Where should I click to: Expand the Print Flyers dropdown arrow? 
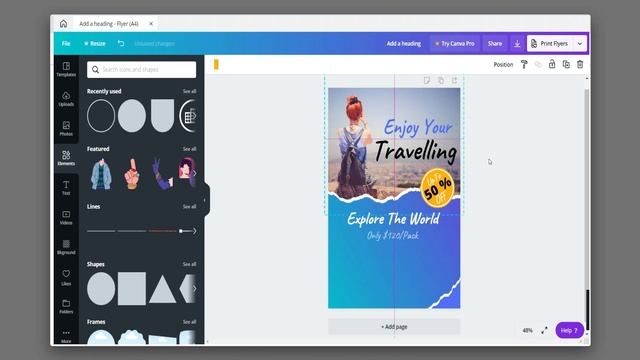point(580,44)
